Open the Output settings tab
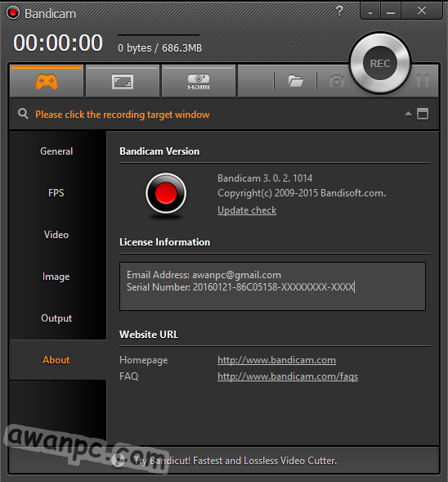 56,318
